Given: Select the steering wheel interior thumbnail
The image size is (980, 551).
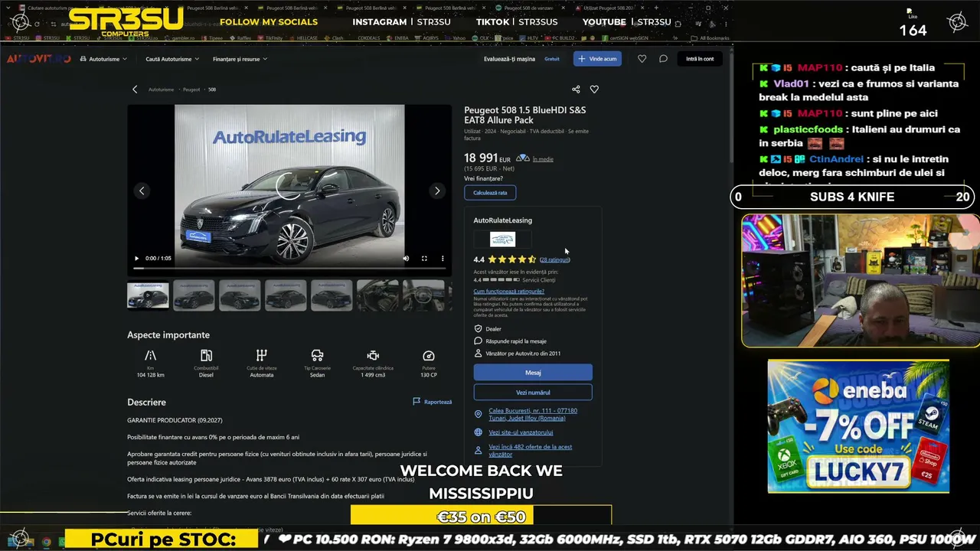Looking at the screenshot, I should pos(423,295).
